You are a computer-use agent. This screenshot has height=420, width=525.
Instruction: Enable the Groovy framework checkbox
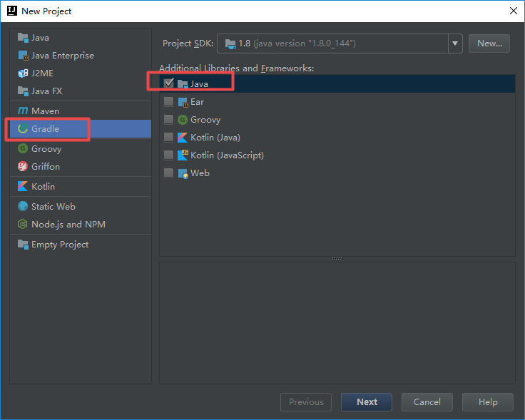(x=169, y=119)
